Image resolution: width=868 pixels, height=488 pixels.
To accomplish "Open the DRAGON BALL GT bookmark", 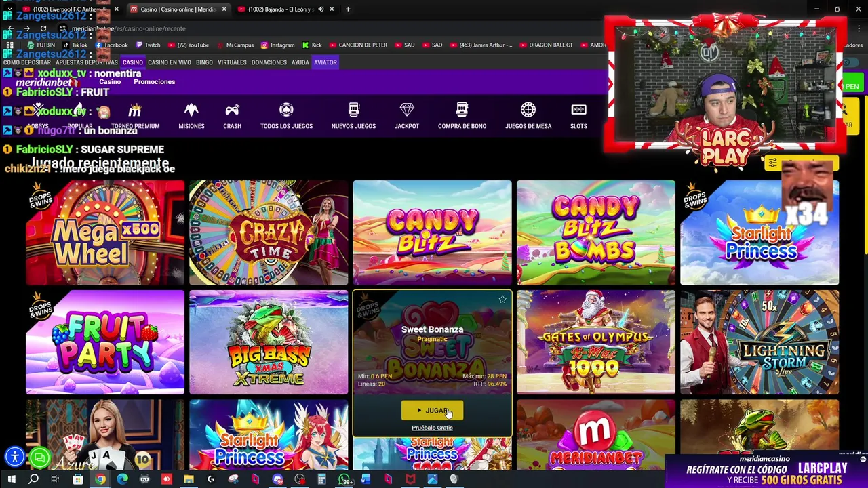I will (x=546, y=45).
